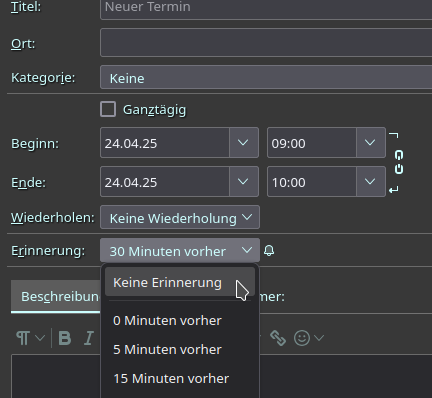Open the Beginn date picker dropdown

[x=244, y=143]
